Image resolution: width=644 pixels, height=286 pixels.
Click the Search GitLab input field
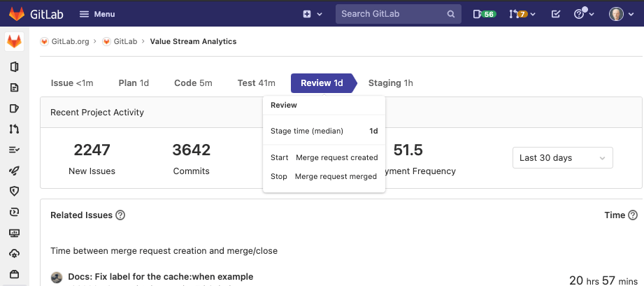tap(399, 14)
